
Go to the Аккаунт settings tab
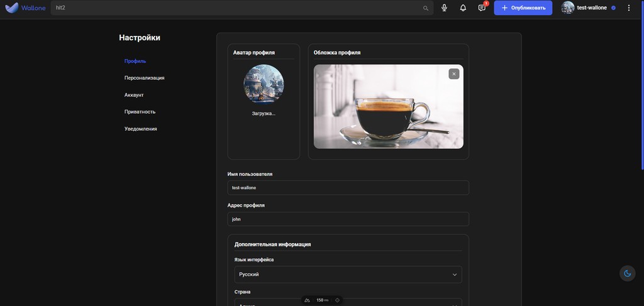(x=134, y=95)
